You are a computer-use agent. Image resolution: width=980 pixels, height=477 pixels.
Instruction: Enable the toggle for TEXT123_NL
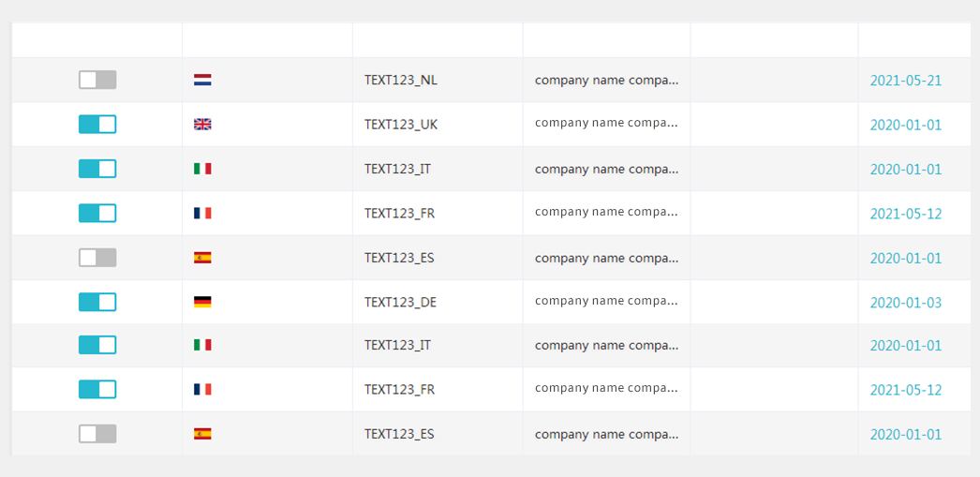(x=97, y=80)
